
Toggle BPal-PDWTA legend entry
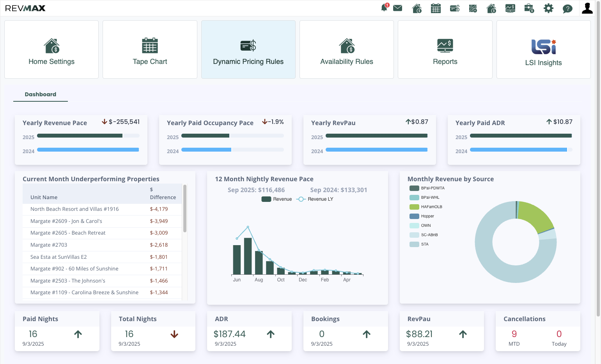pyautogui.click(x=427, y=188)
